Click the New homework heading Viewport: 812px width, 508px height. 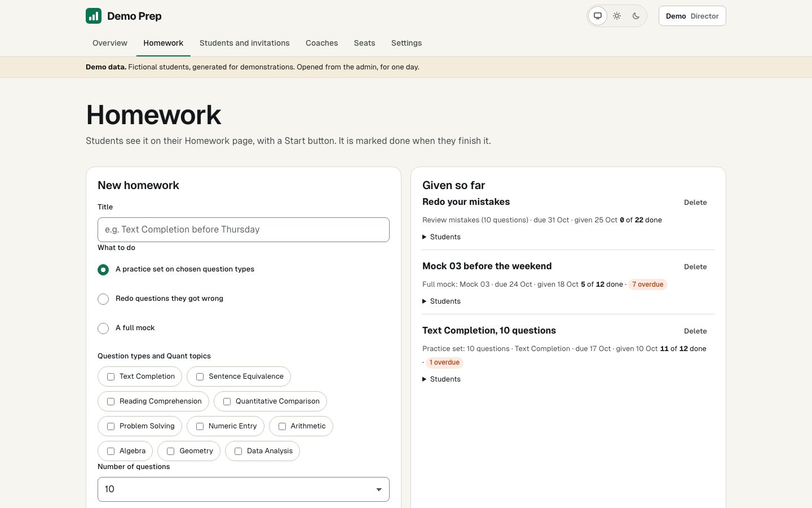point(138,185)
